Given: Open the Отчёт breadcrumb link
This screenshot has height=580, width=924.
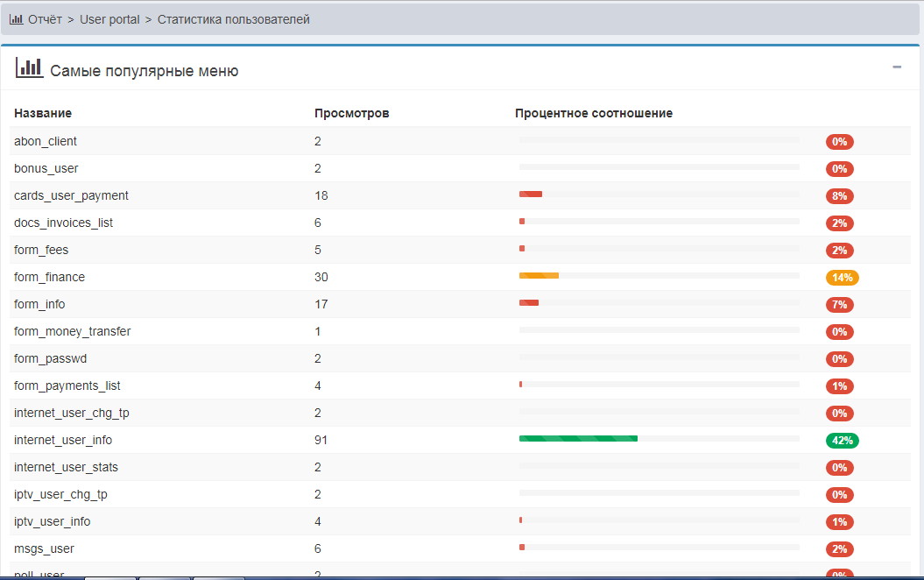Looking at the screenshot, I should pyautogui.click(x=45, y=19).
